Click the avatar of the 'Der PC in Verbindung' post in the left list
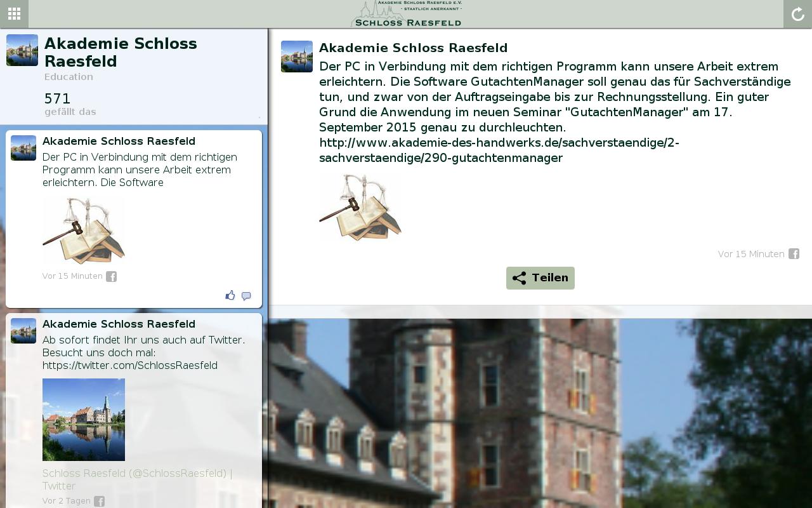This screenshot has height=508, width=812. [23, 148]
